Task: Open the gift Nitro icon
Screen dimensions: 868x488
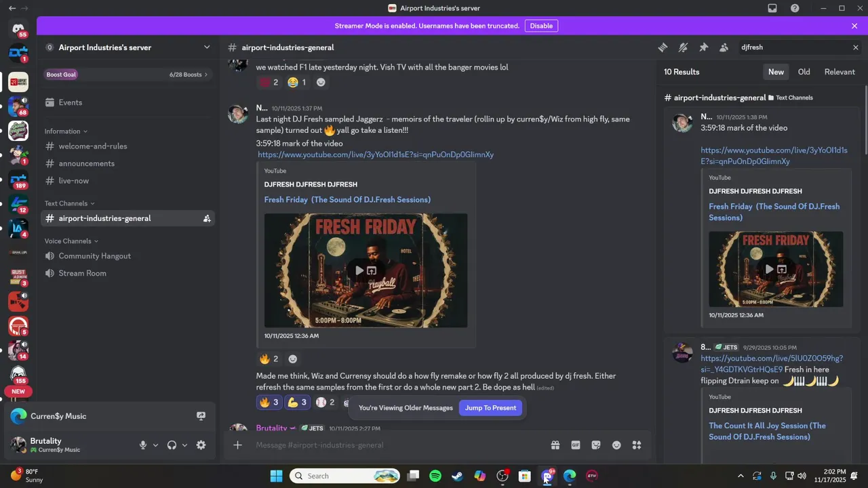Action: pyautogui.click(x=555, y=445)
